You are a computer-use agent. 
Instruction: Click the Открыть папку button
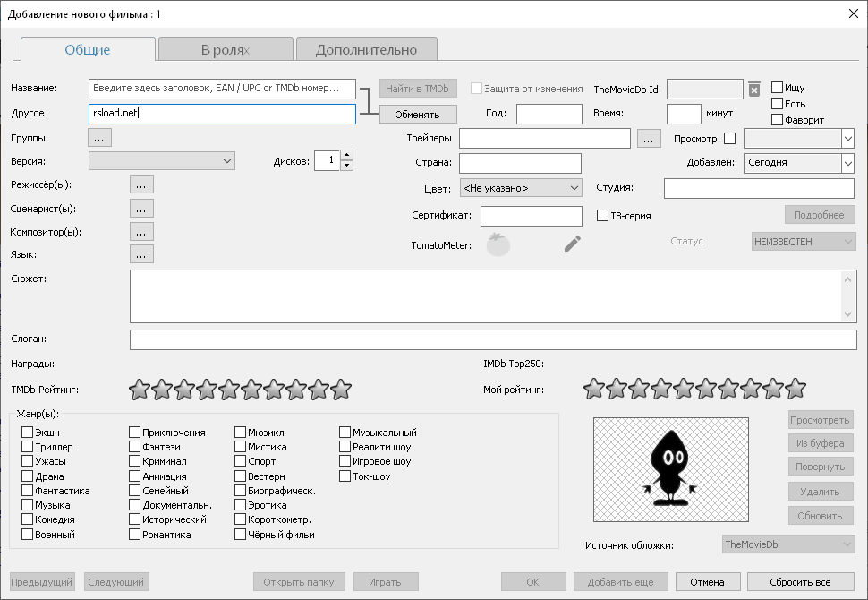click(x=299, y=582)
